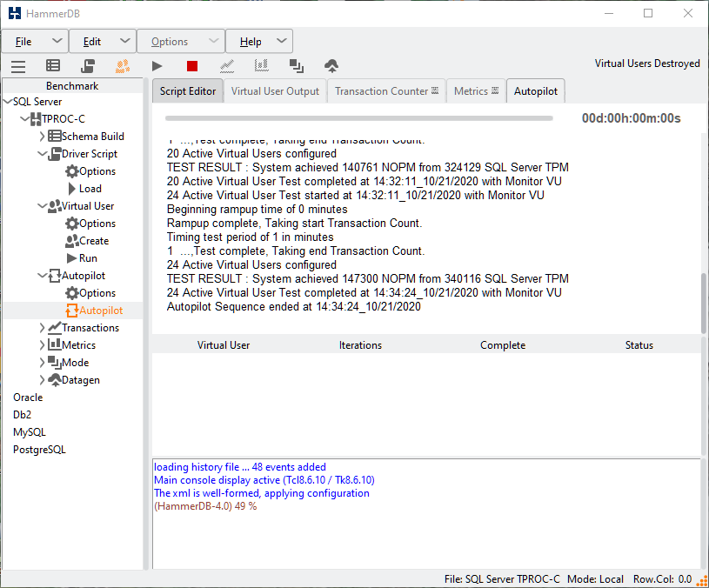Switch to the Virtual User Output tab

tap(275, 90)
